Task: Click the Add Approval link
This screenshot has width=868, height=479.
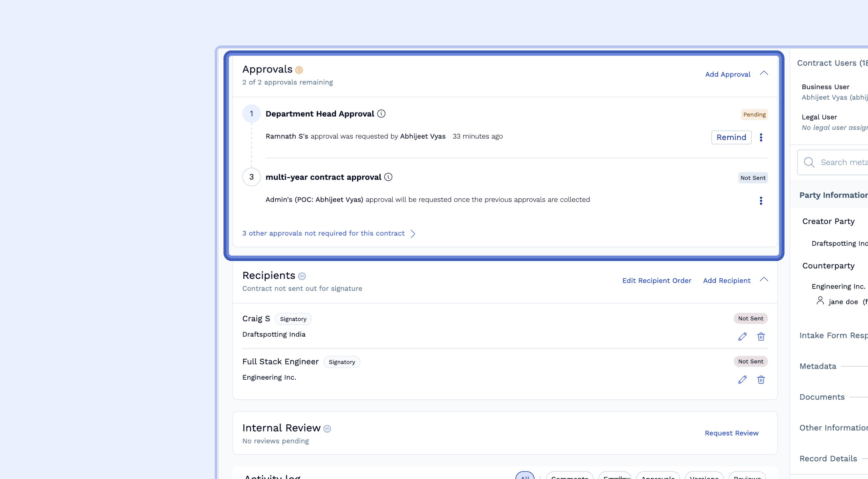Action: point(728,74)
